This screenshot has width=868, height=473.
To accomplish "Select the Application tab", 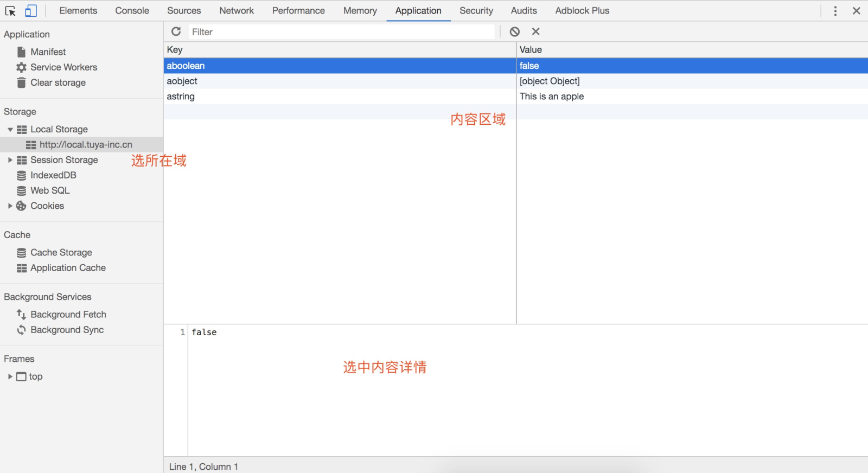I will 418,11.
